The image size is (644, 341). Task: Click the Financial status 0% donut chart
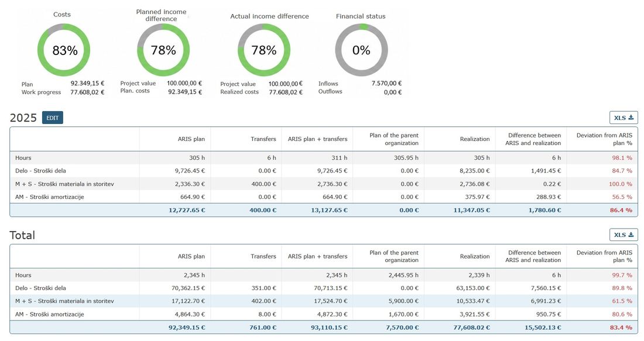pos(361,50)
